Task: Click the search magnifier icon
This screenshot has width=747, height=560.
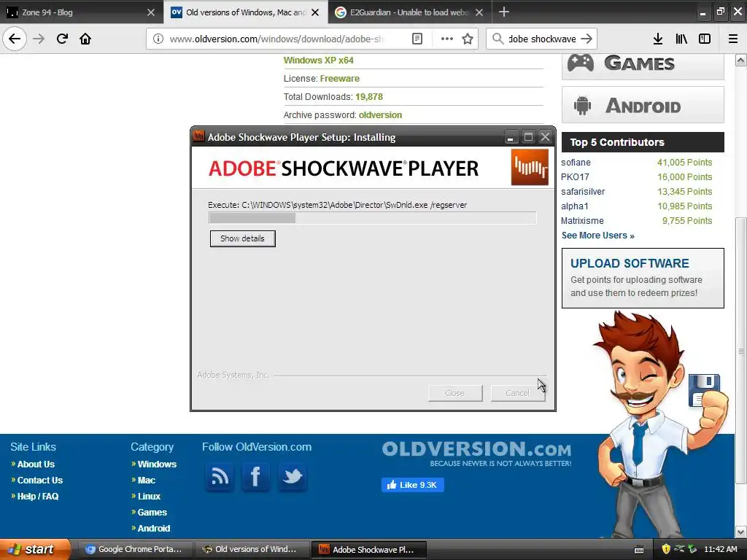Action: click(x=498, y=39)
